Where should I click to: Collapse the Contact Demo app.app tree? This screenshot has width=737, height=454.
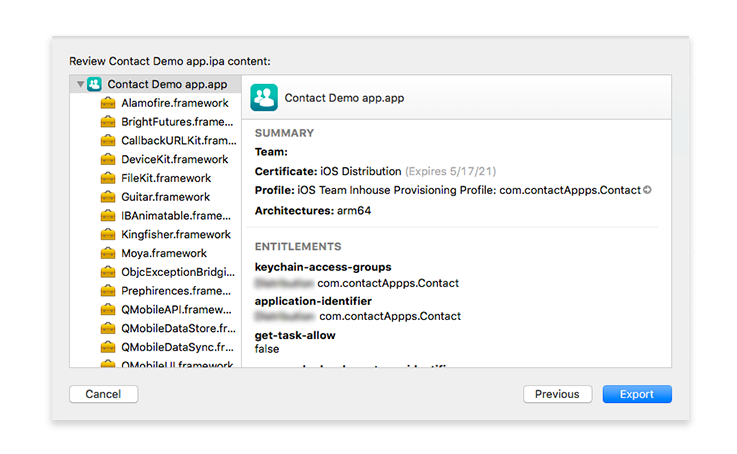(x=80, y=84)
